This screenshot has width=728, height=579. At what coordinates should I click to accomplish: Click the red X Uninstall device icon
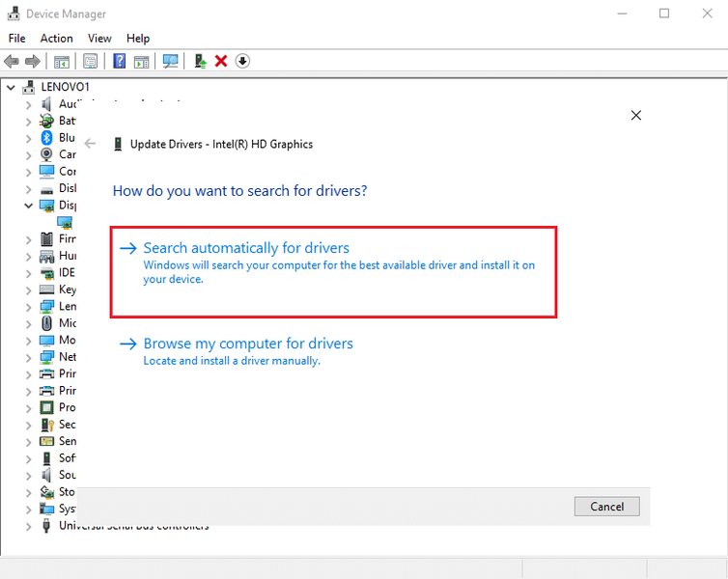tap(221, 61)
